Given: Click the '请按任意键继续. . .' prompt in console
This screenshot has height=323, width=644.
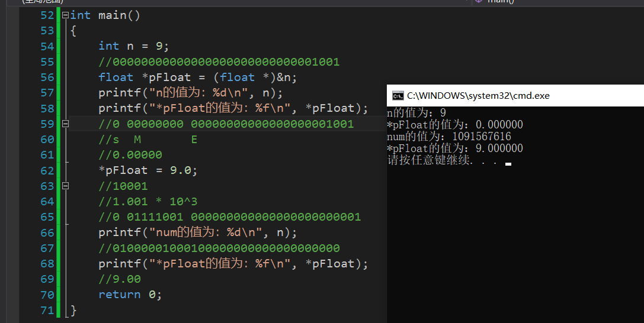Looking at the screenshot, I should pos(443,160).
